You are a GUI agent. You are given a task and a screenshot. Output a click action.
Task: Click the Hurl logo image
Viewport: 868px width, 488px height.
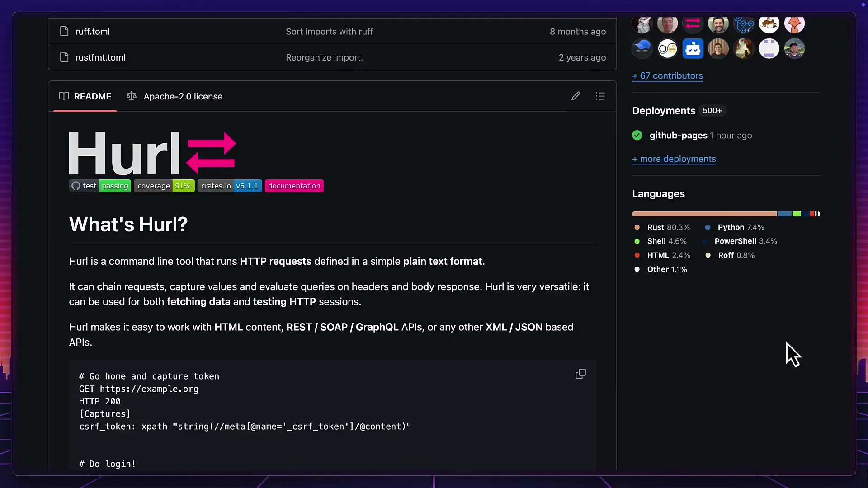(152, 153)
